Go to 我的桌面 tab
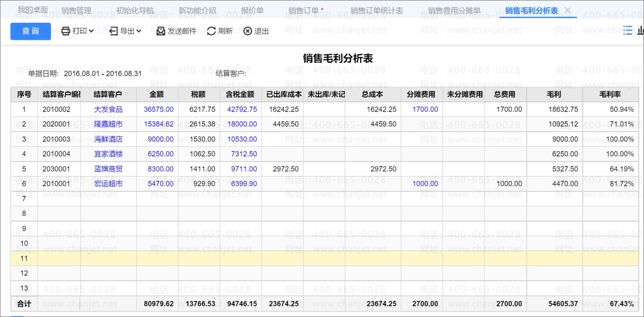This screenshot has width=644, height=317. click(x=33, y=10)
